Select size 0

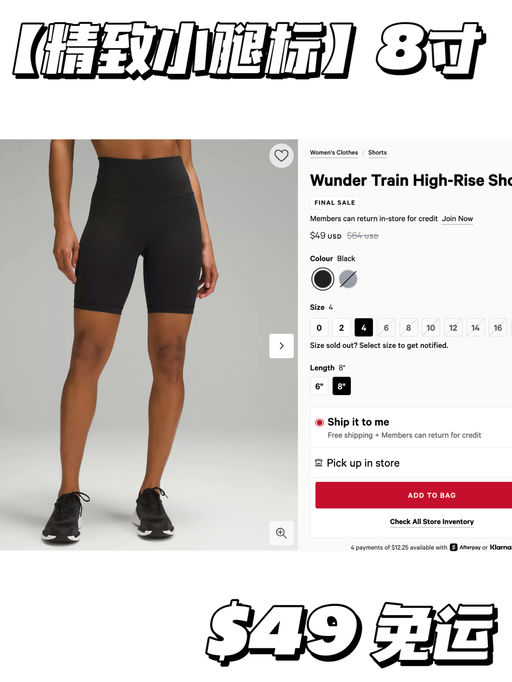pyautogui.click(x=319, y=328)
